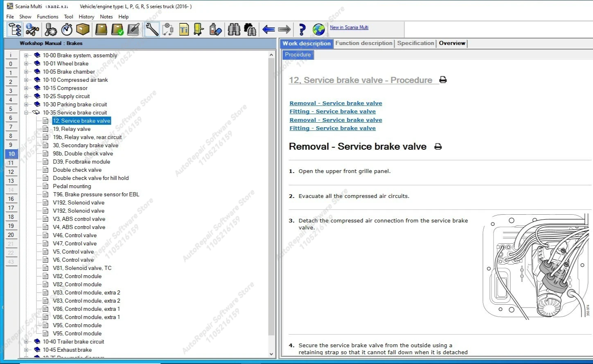Click the print icon beside Removal heading
This screenshot has height=364, width=593.
[438, 146]
